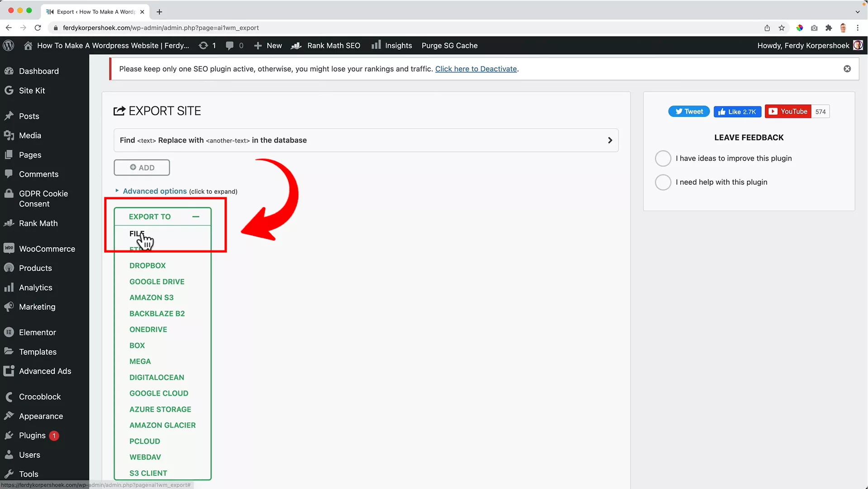Open the Find and Replace chevron
Viewport: 868px width, 489px height.
pyautogui.click(x=609, y=140)
